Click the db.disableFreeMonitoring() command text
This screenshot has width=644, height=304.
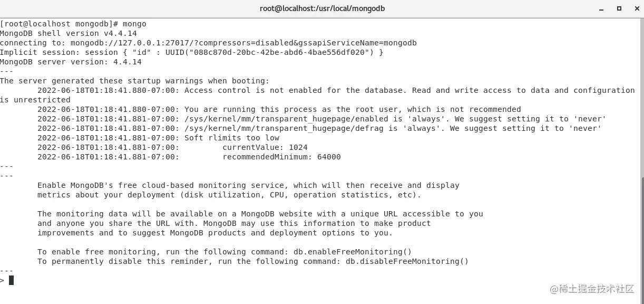pyautogui.click(x=407, y=261)
